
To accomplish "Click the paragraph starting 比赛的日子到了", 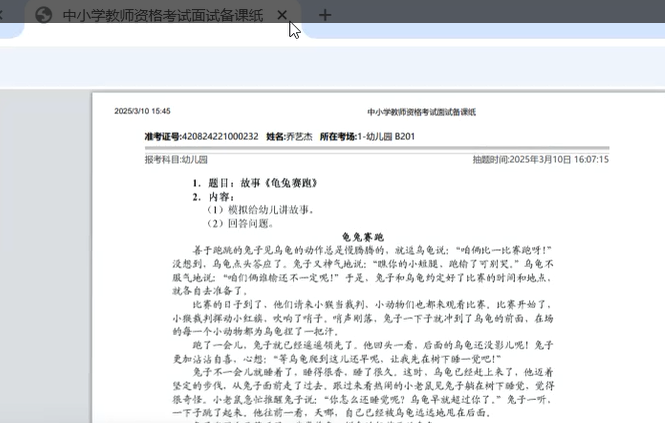I will tap(363, 318).
